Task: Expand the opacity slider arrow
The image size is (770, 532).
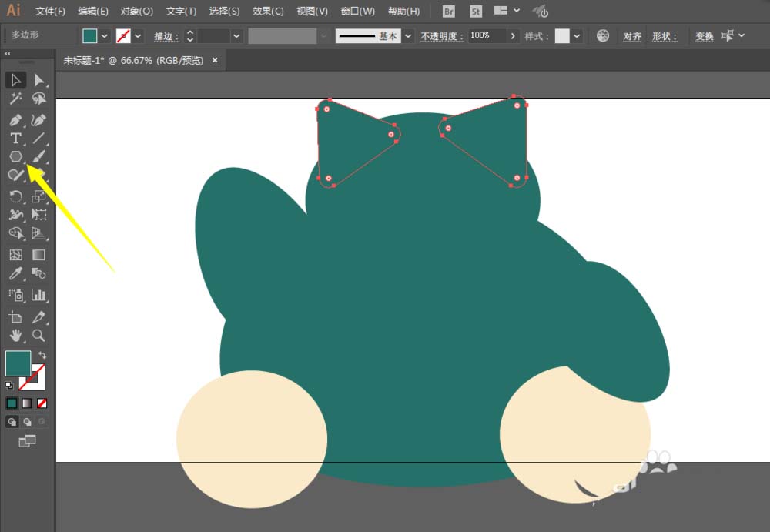Action: click(x=513, y=36)
